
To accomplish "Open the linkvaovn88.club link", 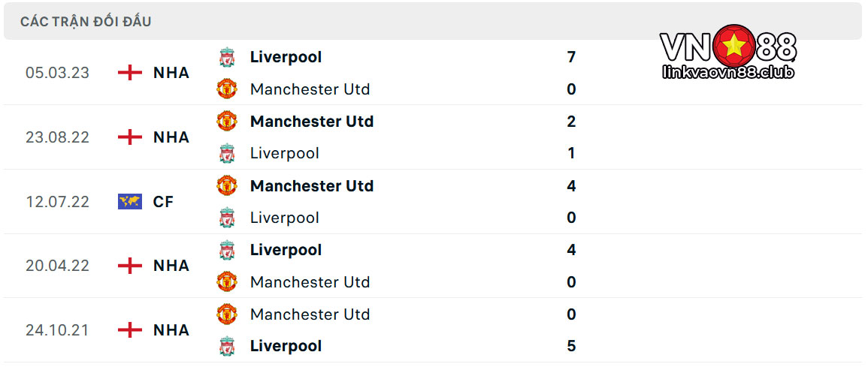I will 728,72.
